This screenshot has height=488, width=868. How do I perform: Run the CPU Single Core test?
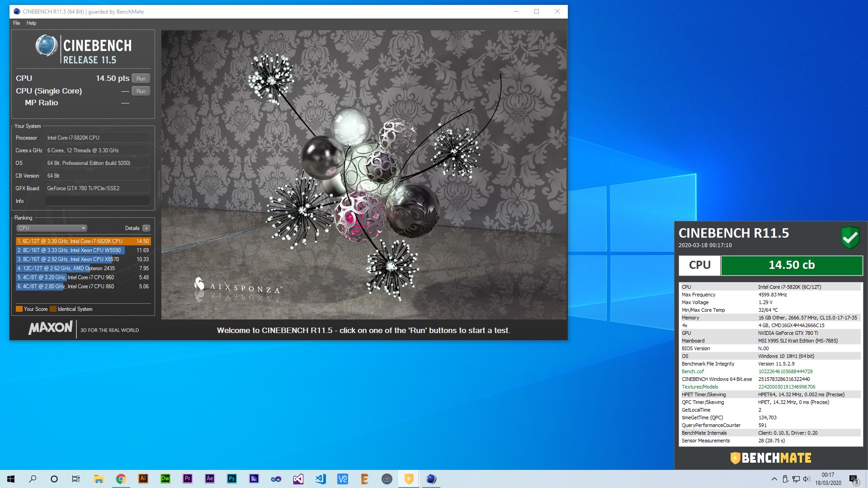141,91
